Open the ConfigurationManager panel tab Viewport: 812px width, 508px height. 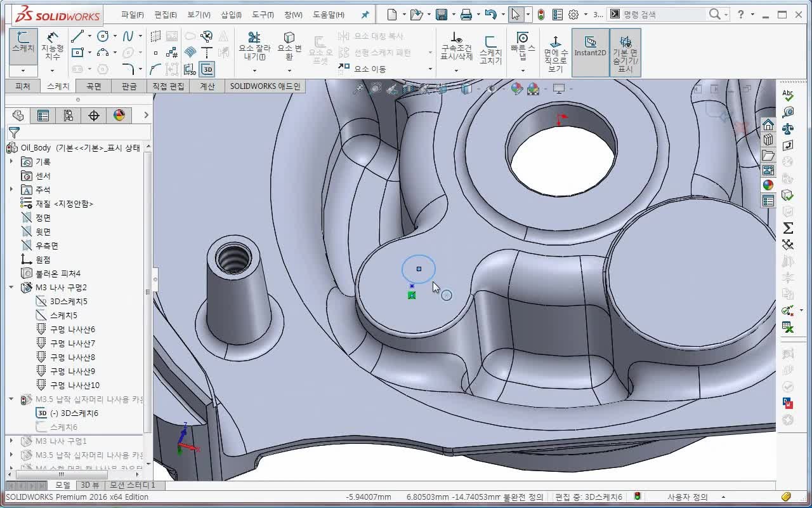click(x=69, y=115)
